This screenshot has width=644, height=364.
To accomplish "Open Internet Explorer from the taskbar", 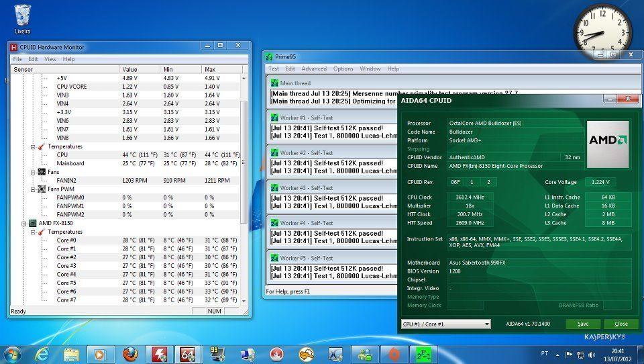I will (x=42, y=353).
